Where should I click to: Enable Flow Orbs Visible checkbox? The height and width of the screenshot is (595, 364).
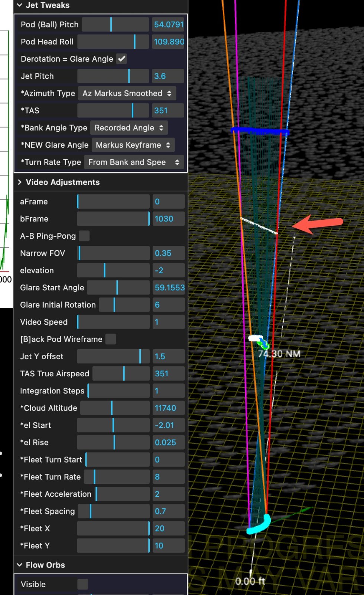click(x=82, y=584)
